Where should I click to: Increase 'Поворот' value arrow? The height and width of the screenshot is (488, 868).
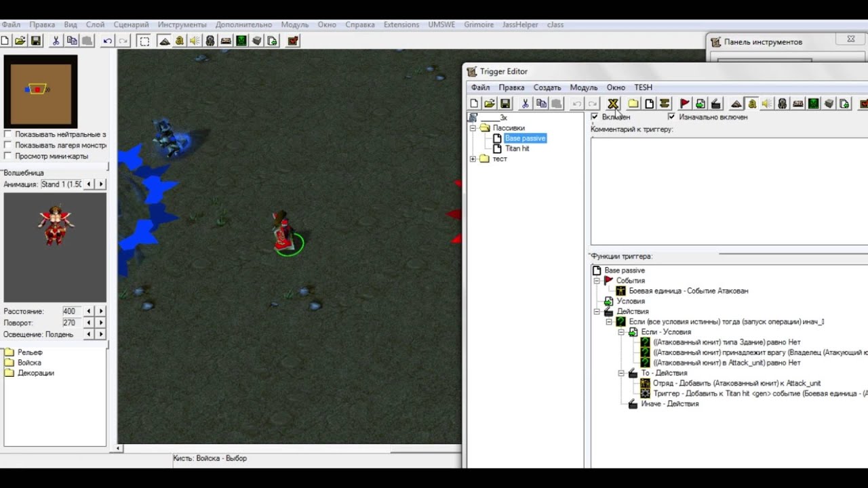tap(101, 323)
